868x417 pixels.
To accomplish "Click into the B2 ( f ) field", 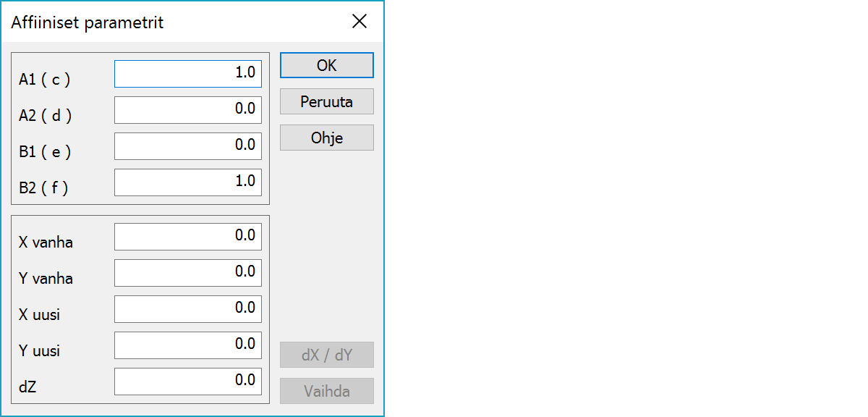I will (188, 182).
